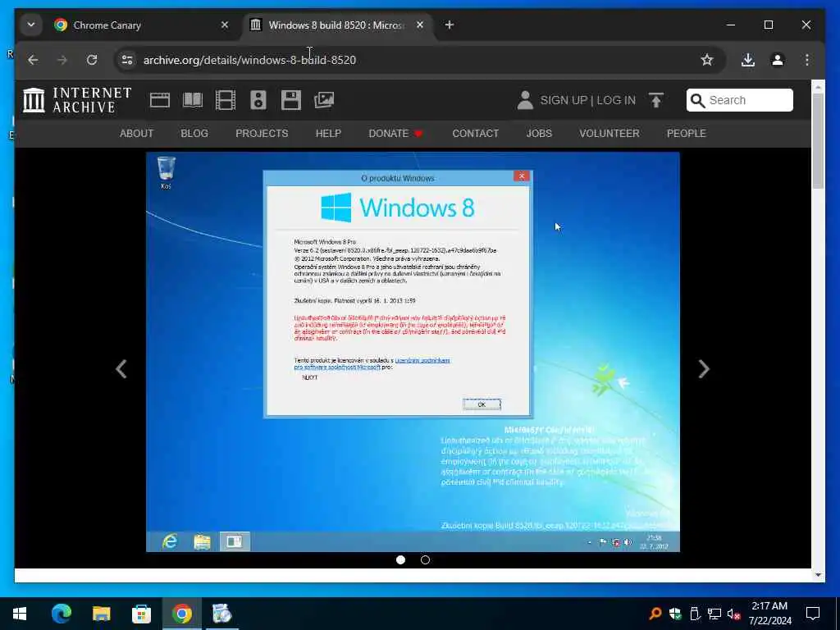The height and width of the screenshot is (630, 840).
Task: Open the Web (Wayback) media icon
Action: [x=160, y=100]
